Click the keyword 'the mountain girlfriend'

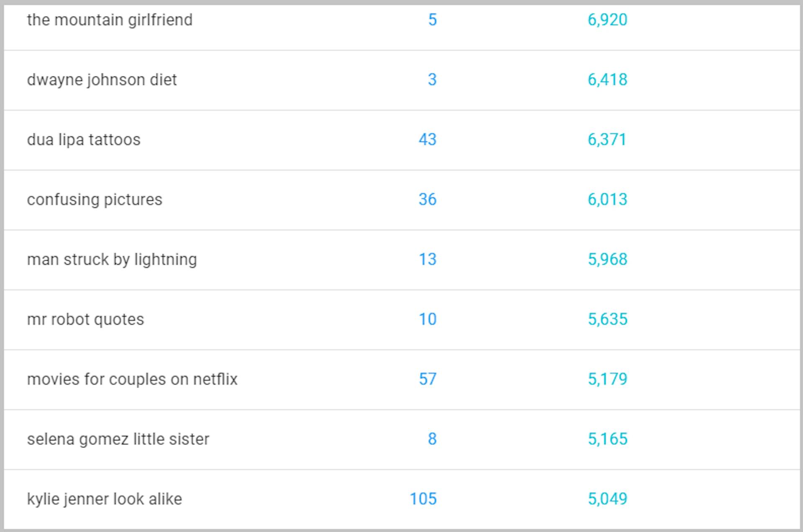[110, 20]
